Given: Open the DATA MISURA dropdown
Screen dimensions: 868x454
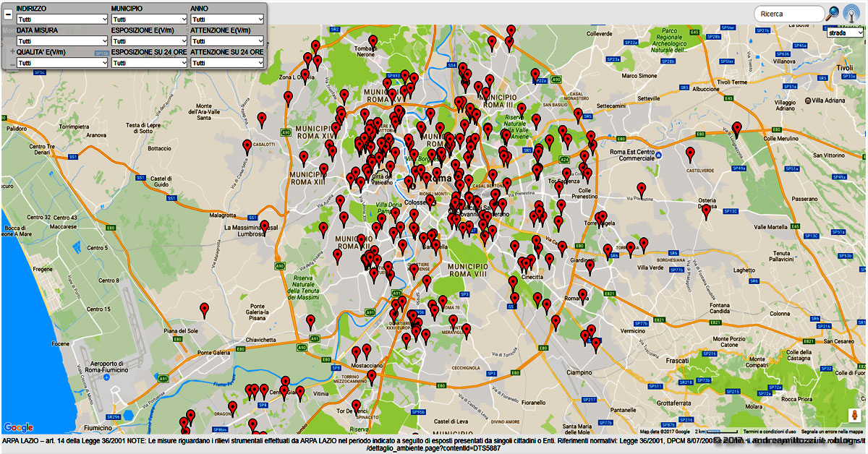Looking at the screenshot, I should (x=61, y=40).
